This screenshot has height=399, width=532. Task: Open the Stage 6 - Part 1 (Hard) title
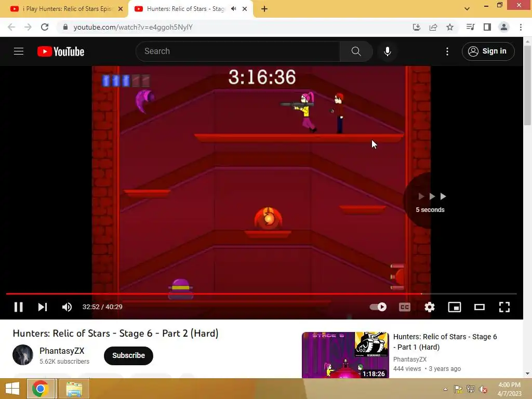[x=445, y=342]
